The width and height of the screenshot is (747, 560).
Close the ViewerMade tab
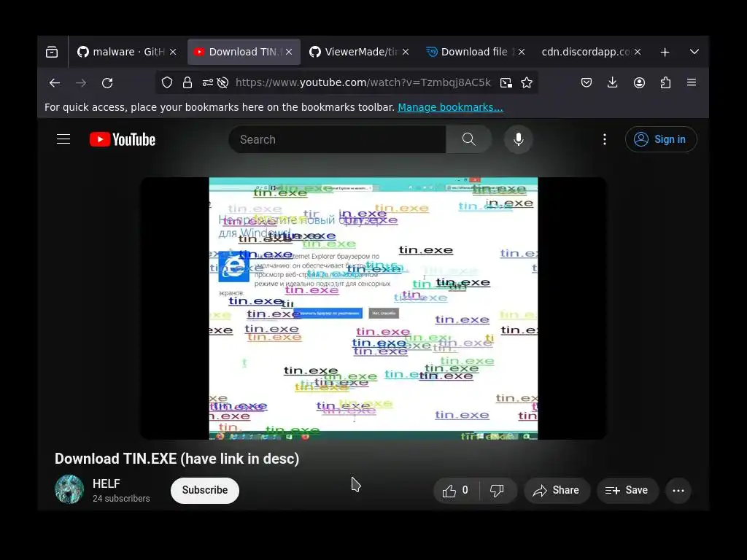(406, 52)
